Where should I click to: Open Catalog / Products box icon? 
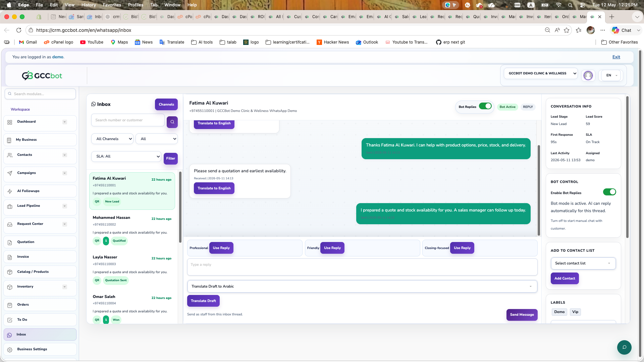[10, 272]
